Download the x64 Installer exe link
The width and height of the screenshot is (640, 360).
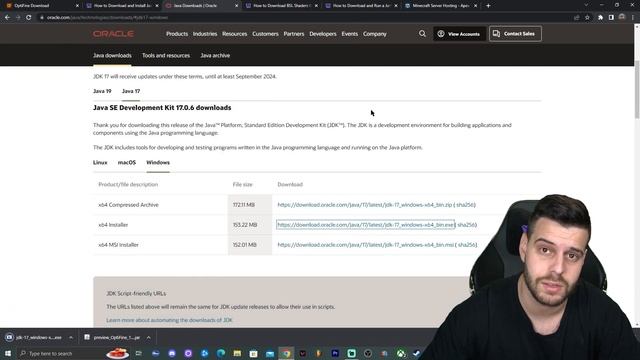(x=365, y=225)
